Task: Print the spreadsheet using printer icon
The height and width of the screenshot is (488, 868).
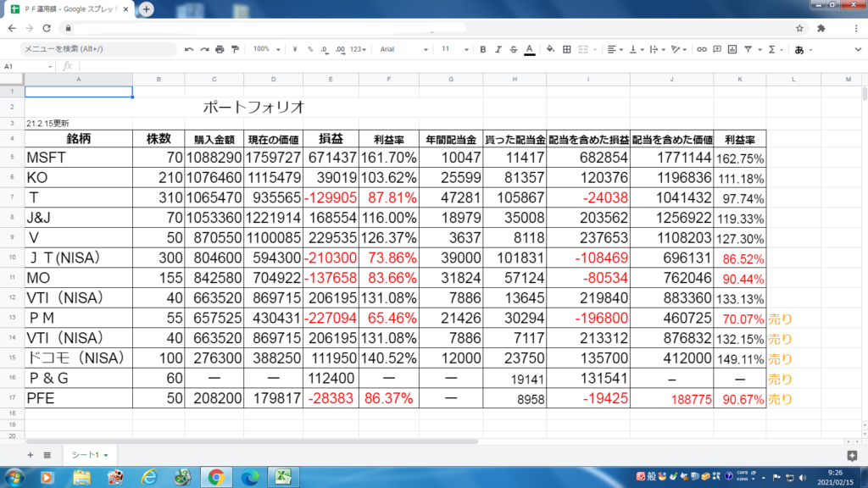Action: [220, 49]
